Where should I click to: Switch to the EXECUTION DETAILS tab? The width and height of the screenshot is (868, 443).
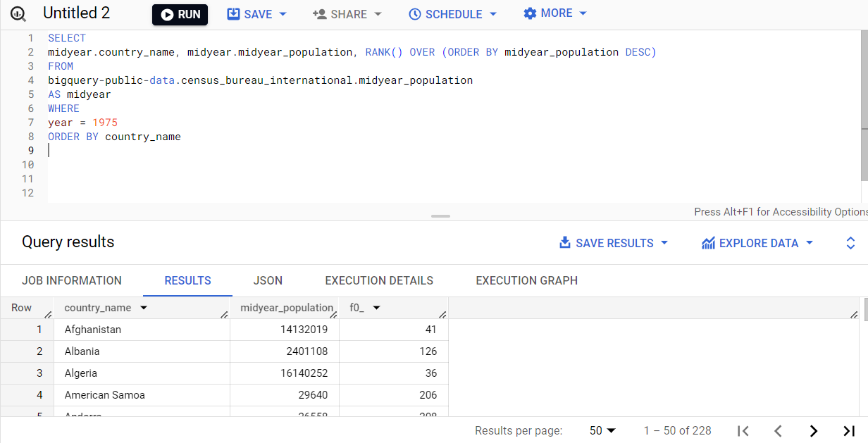[379, 280]
